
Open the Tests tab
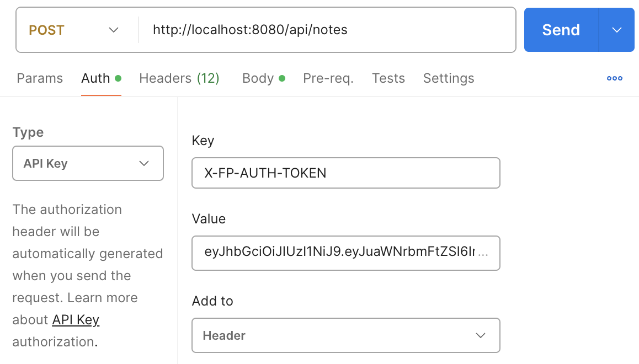(x=388, y=78)
